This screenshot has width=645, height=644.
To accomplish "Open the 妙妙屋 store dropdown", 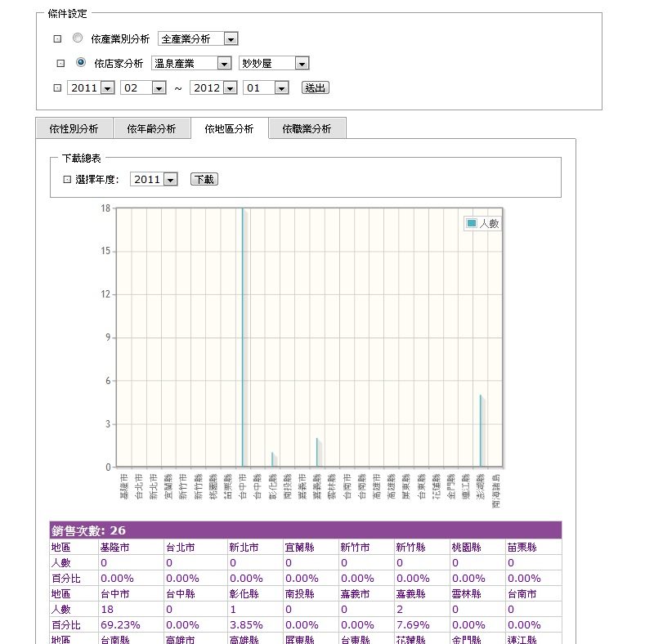I will [274, 63].
